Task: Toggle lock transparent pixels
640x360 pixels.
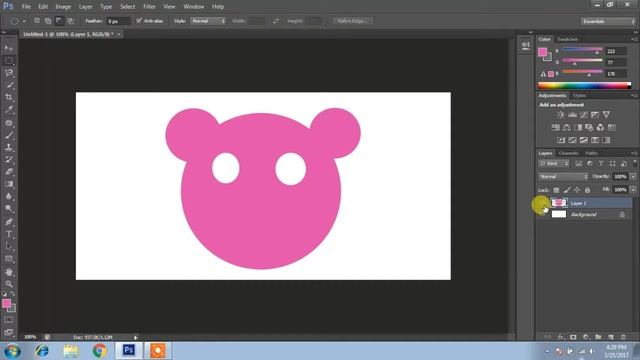Action: click(556, 190)
